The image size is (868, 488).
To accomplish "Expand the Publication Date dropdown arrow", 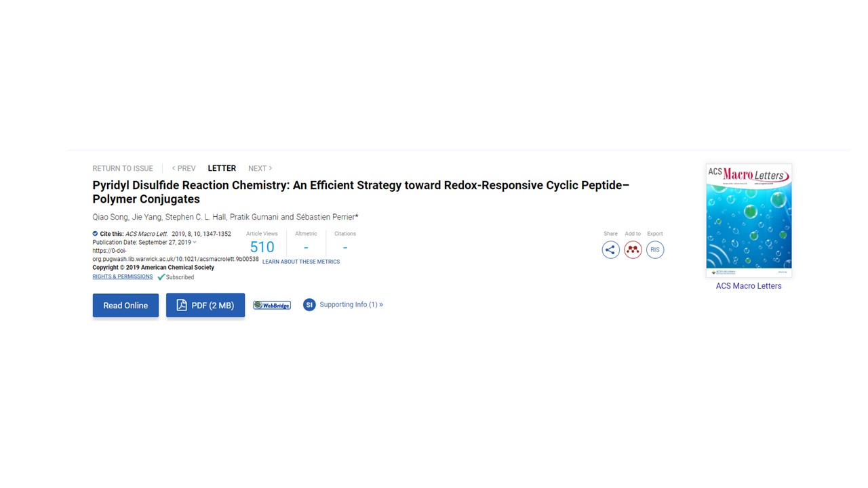I will point(195,242).
